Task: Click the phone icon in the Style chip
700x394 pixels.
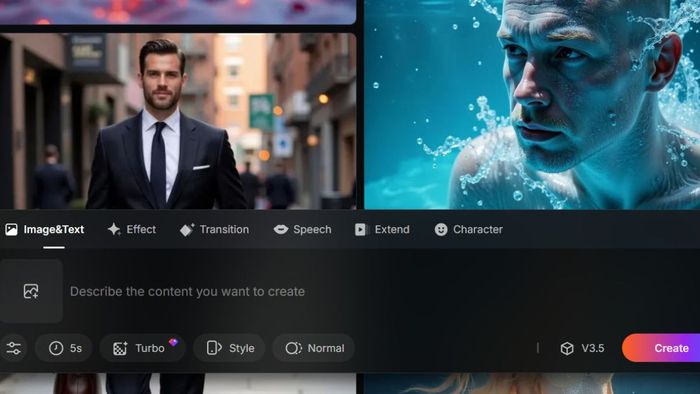Action: click(214, 348)
